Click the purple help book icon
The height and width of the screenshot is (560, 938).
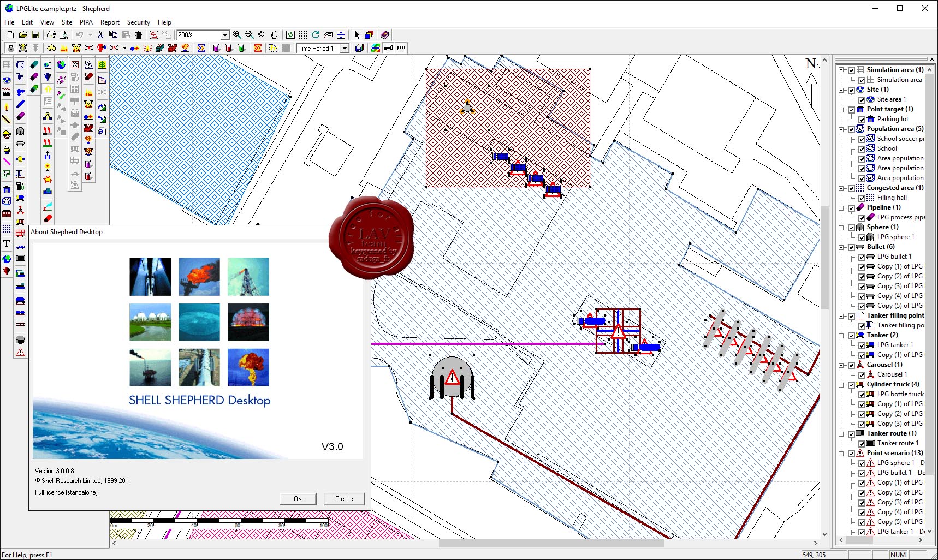pos(385,34)
